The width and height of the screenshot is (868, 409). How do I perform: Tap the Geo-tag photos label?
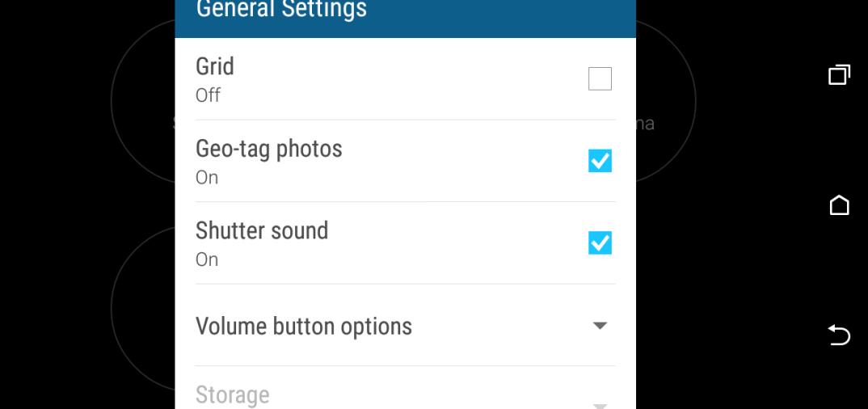tap(269, 149)
